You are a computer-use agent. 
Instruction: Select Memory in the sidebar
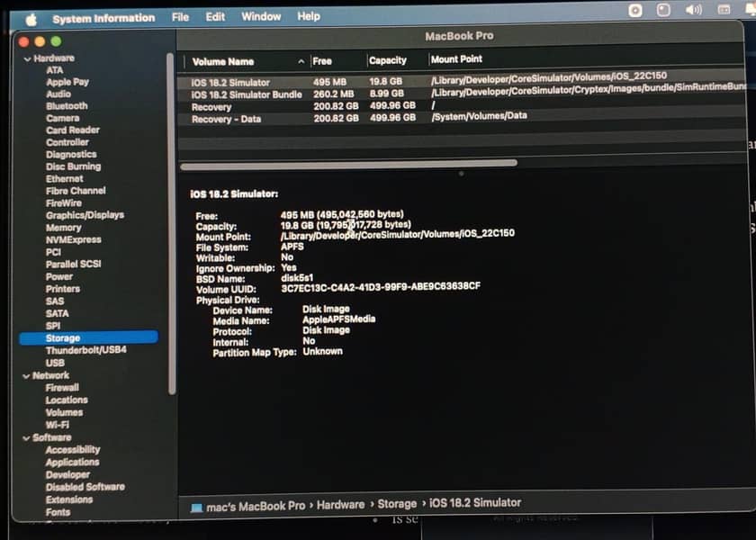(63, 228)
